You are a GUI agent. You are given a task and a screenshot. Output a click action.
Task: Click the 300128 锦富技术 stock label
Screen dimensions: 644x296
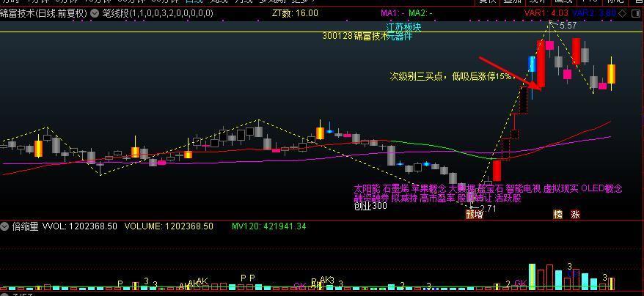click(x=354, y=36)
